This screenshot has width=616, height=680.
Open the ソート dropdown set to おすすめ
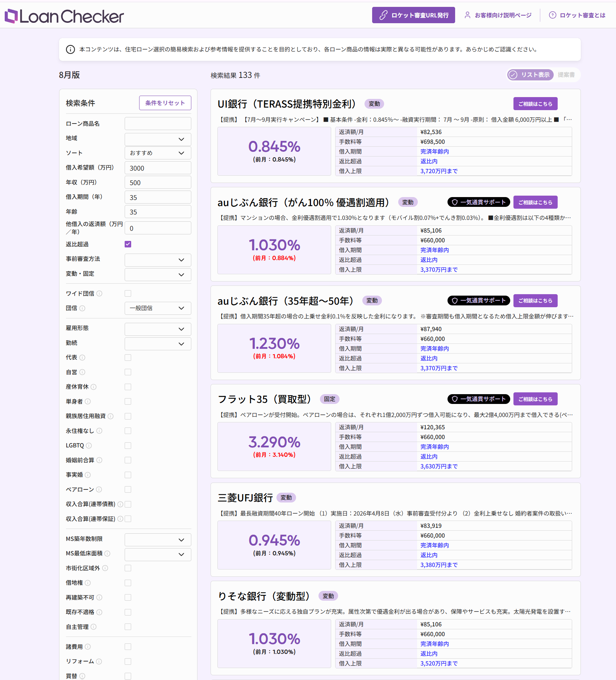click(158, 153)
